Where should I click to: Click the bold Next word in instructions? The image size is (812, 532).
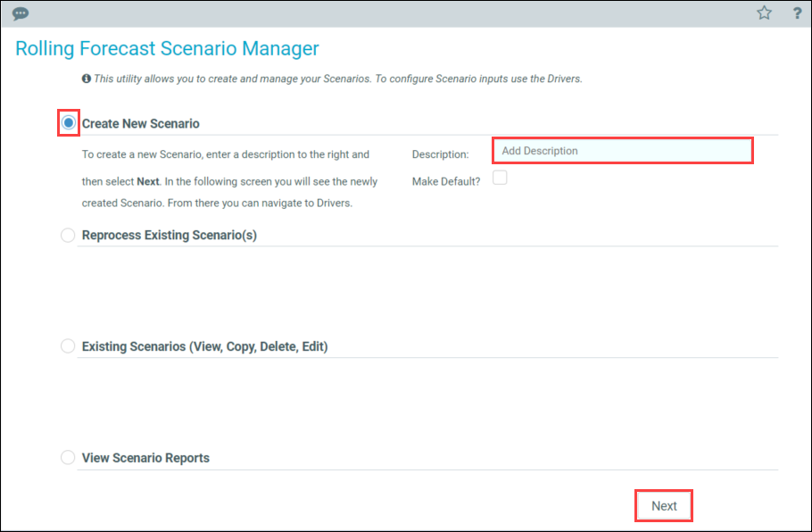(x=147, y=182)
